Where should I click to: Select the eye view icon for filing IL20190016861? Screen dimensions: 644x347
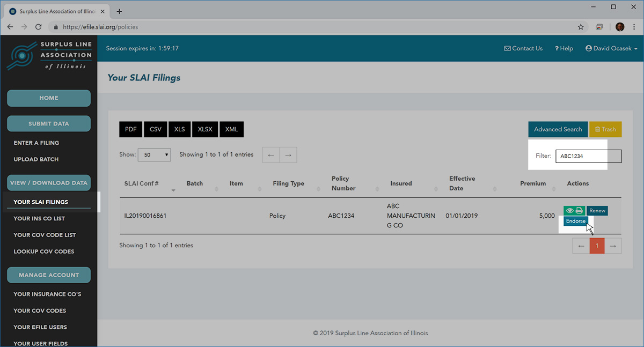(x=569, y=210)
